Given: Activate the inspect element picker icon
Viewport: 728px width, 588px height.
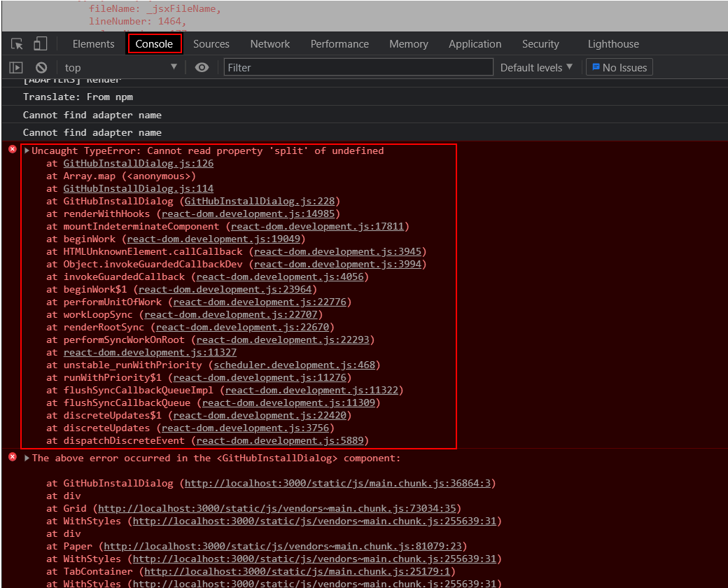Looking at the screenshot, I should [17, 44].
